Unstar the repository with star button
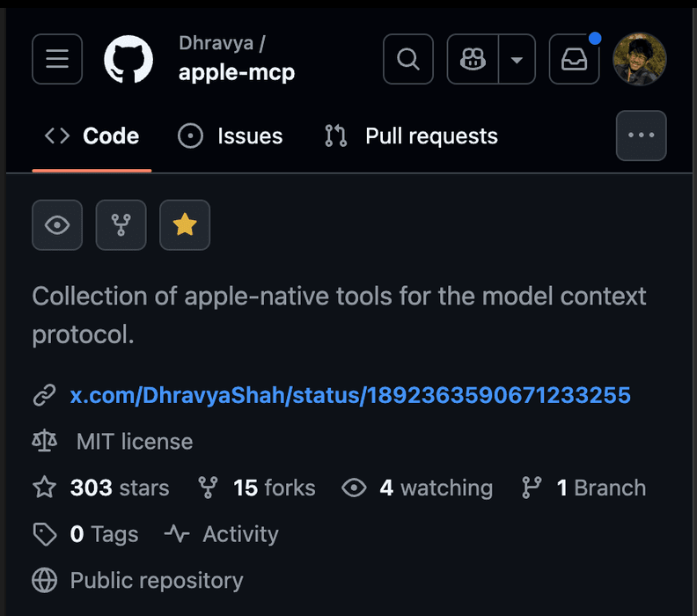This screenshot has height=616, width=697. pos(185,225)
